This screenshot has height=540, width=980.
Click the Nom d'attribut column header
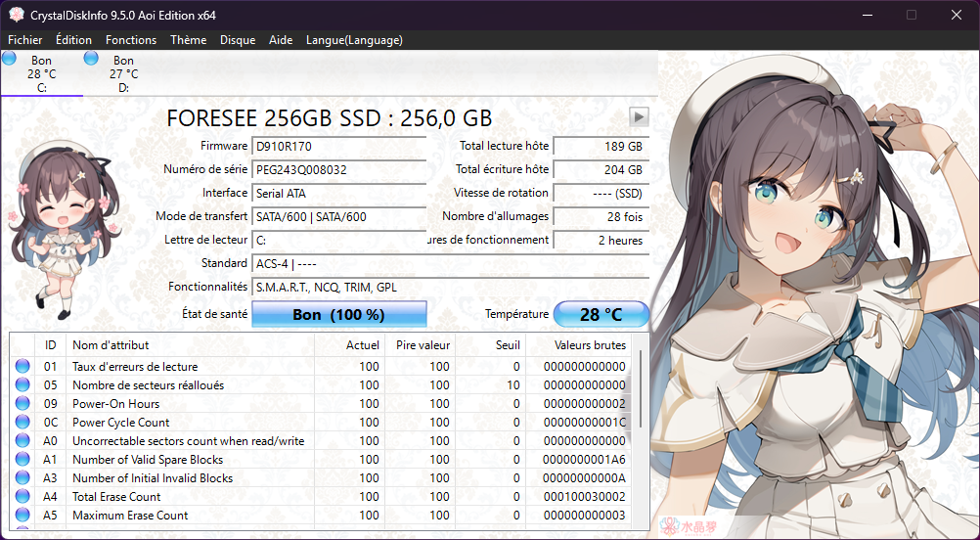click(190, 345)
